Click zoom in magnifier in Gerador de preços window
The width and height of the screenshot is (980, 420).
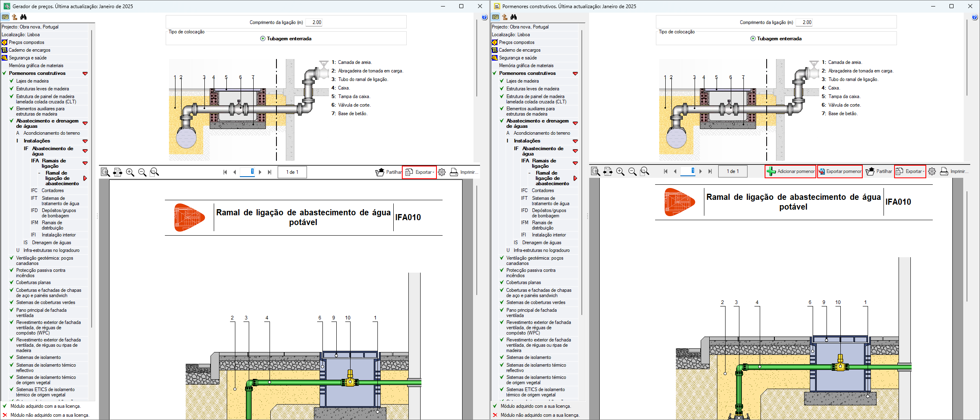click(x=130, y=172)
